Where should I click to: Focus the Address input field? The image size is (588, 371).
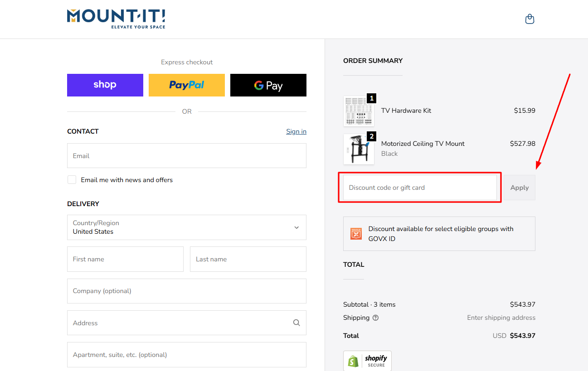pos(187,323)
